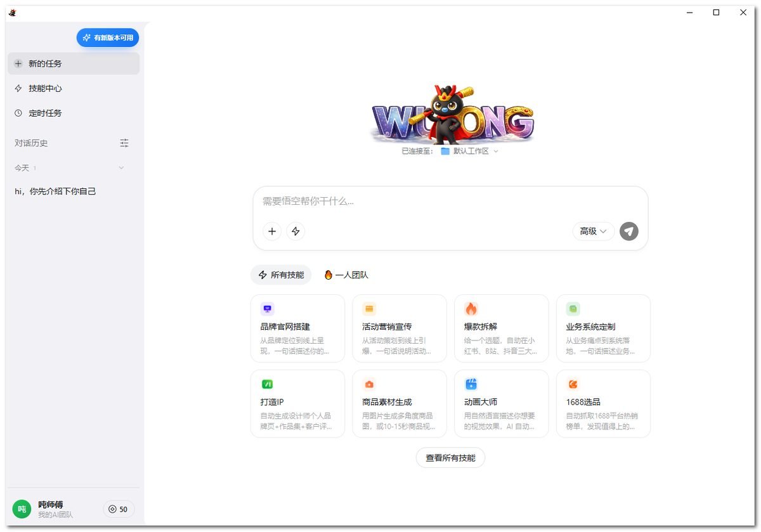Open 技能中心 in the sidebar

pyautogui.click(x=74, y=88)
